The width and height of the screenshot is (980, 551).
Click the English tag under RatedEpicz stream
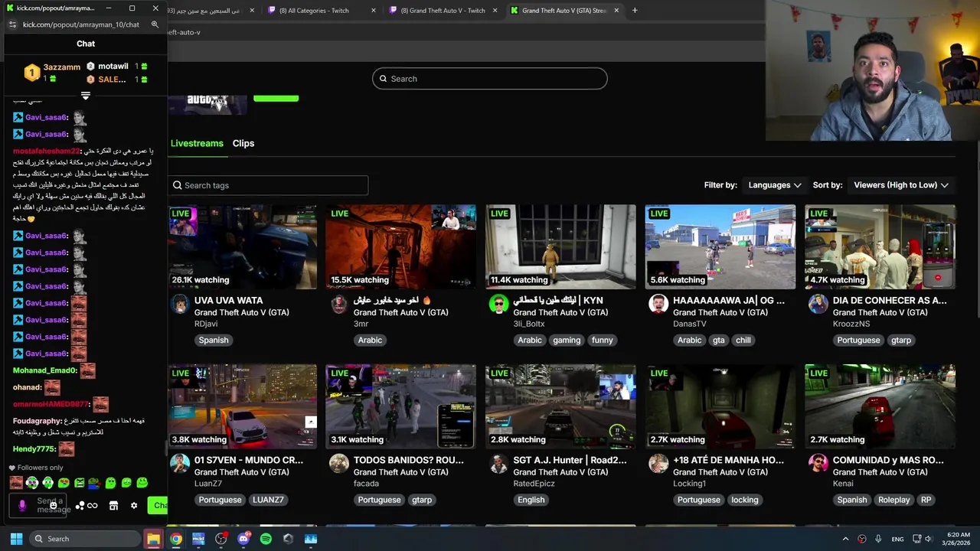coord(531,500)
